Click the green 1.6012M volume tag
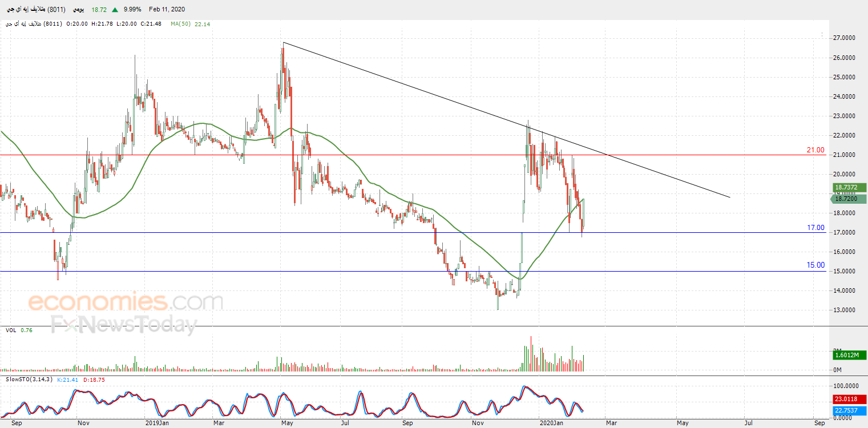This screenshot has width=868, height=428. click(849, 355)
